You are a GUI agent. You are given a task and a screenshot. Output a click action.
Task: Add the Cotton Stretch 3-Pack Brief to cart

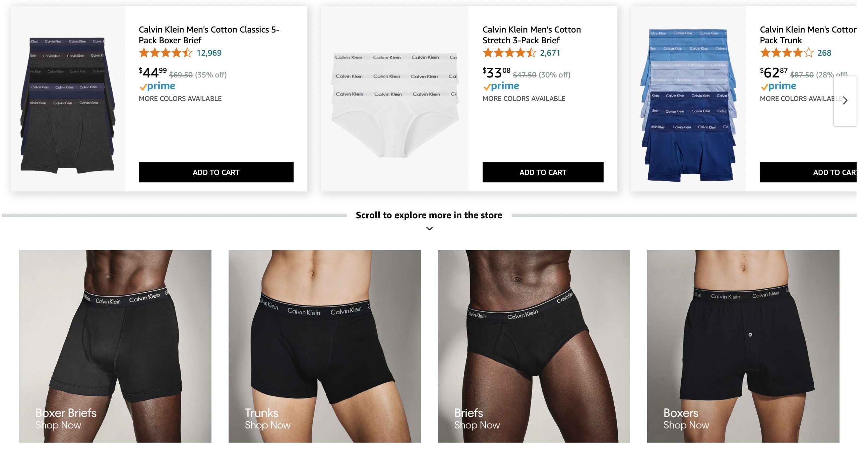click(x=543, y=172)
